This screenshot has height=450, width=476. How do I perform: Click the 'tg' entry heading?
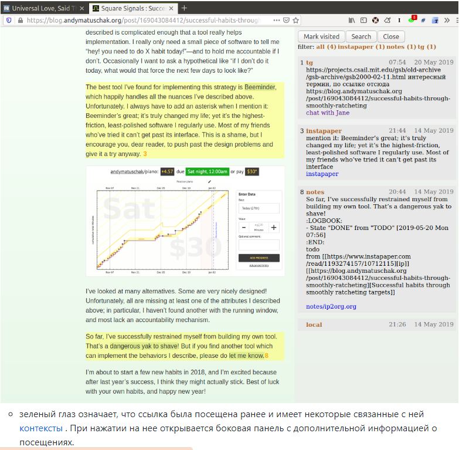(x=310, y=62)
